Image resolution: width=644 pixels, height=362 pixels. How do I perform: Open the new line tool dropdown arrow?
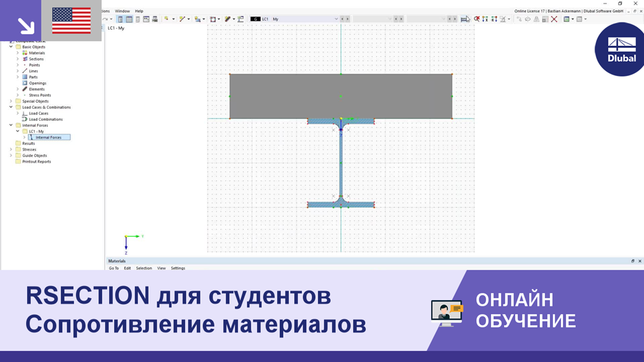pos(188,19)
